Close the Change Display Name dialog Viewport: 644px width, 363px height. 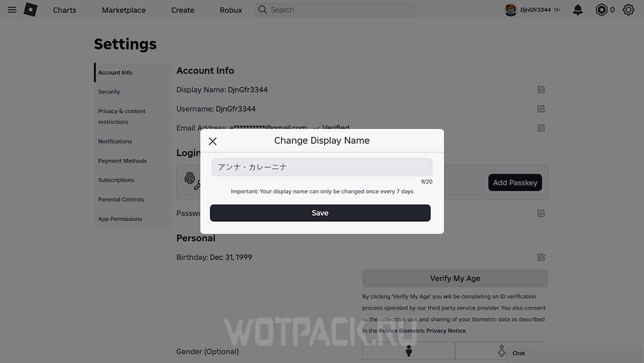click(x=213, y=141)
